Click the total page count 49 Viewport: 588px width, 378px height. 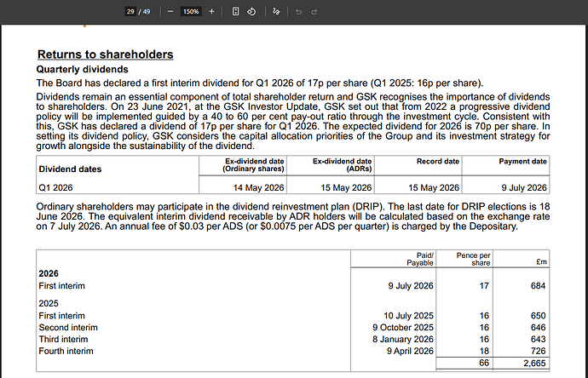(147, 12)
